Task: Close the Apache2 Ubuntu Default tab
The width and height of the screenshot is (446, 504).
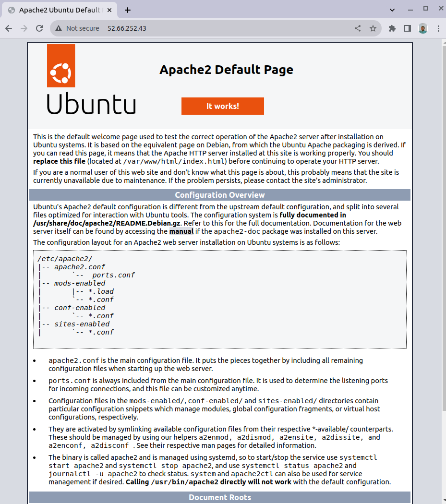Action: click(x=109, y=10)
